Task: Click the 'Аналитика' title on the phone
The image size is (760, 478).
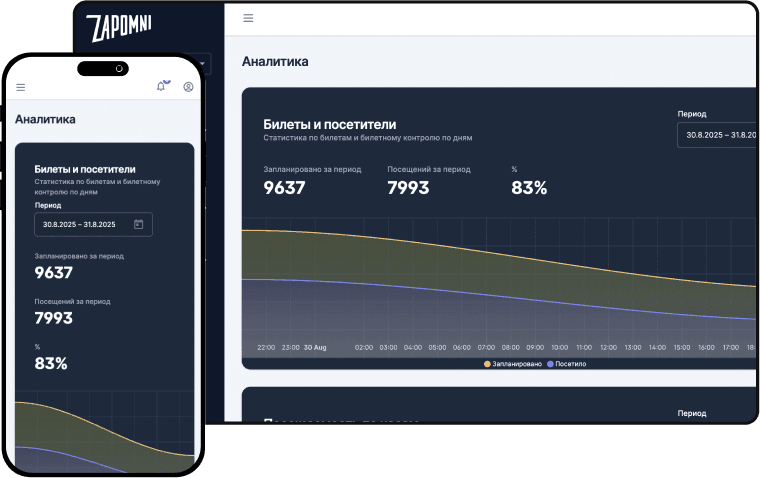Action: pos(45,119)
